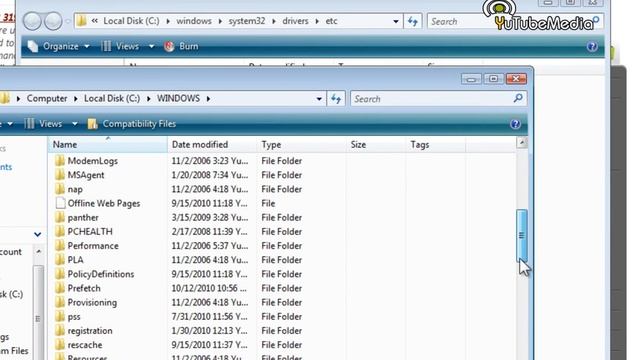Select the PolicyDefinitions folder icon
This screenshot has width=640, height=360.
click(x=60, y=274)
